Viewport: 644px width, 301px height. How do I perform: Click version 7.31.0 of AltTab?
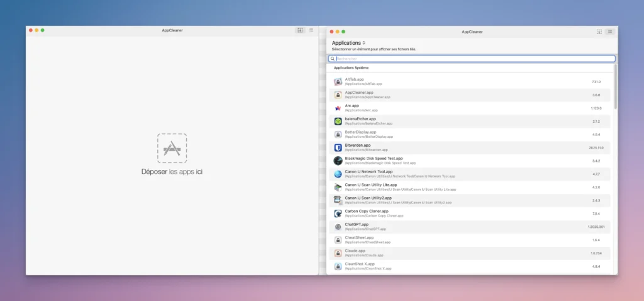tap(596, 82)
